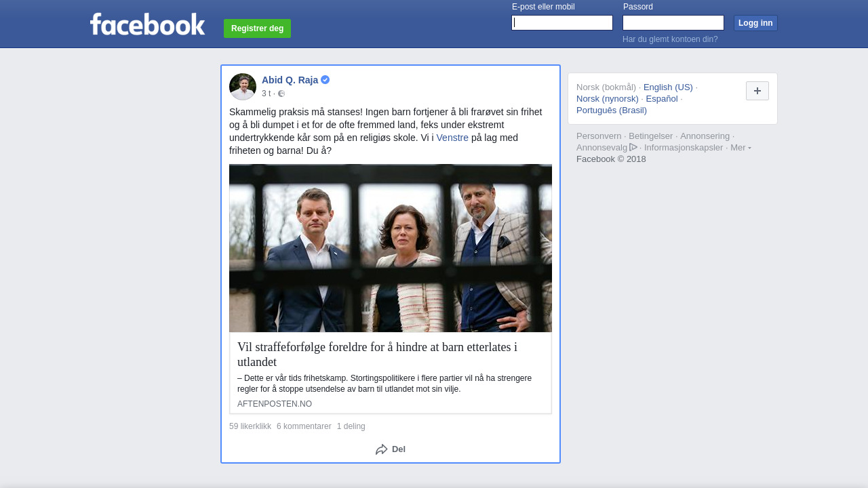Click the Norsk (bokmål) current language text

pyautogui.click(x=606, y=87)
